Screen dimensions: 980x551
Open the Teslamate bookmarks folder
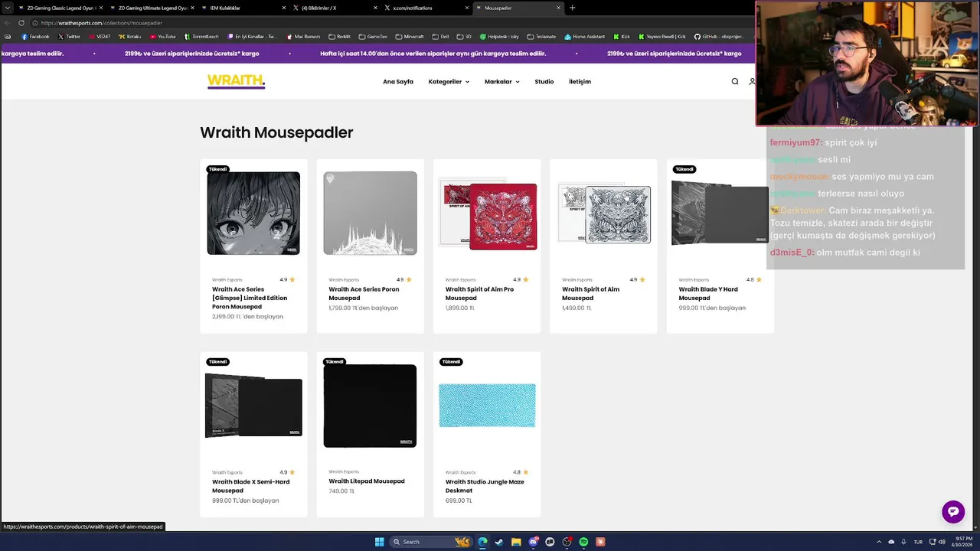pyautogui.click(x=541, y=36)
